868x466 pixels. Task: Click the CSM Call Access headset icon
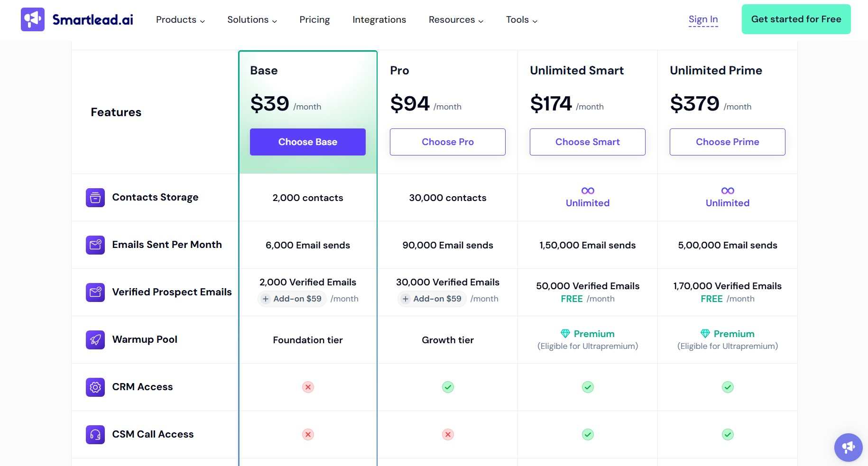tap(95, 434)
